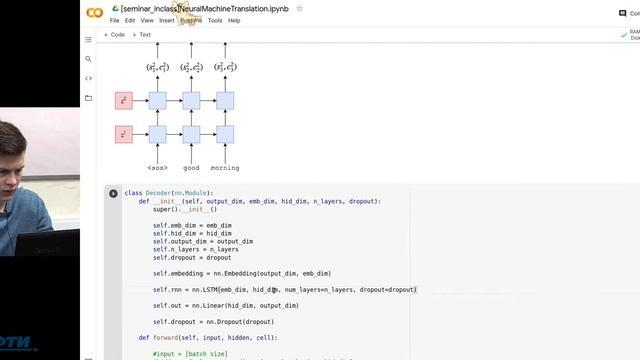Star the notebook with the star icon

(300, 9)
